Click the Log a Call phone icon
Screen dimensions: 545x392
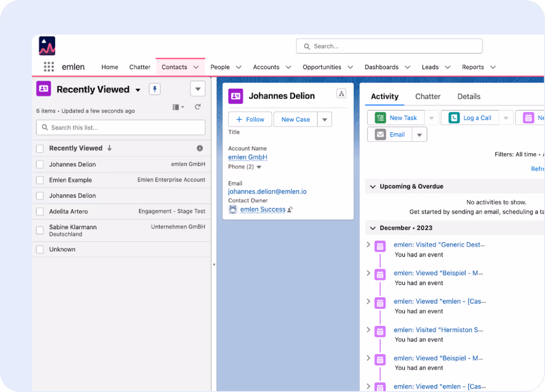(x=454, y=118)
